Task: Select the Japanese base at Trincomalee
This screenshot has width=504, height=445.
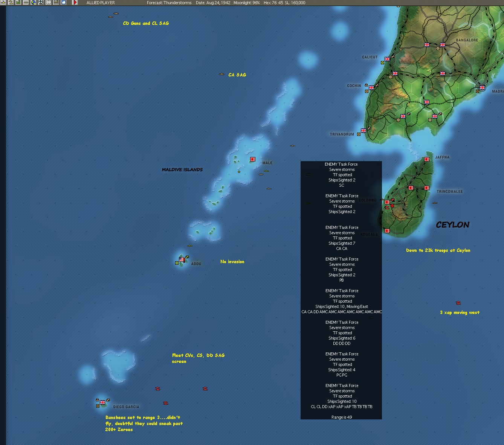Action: pos(427,188)
